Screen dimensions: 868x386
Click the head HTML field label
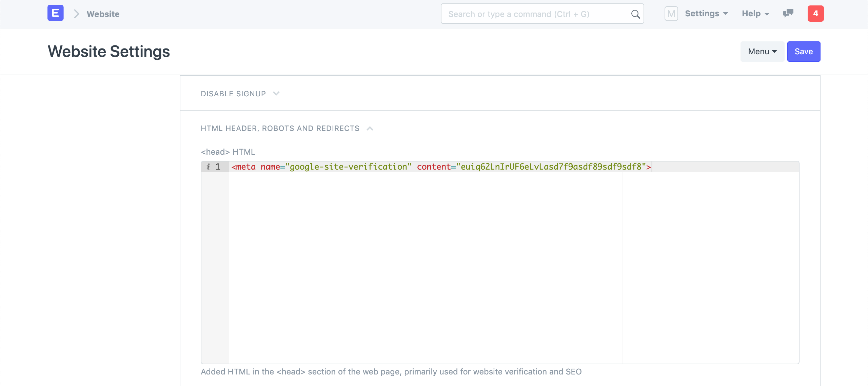point(228,152)
